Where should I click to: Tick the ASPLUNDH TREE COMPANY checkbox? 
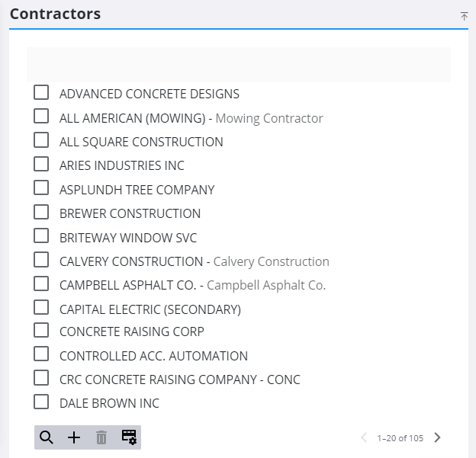click(41, 187)
